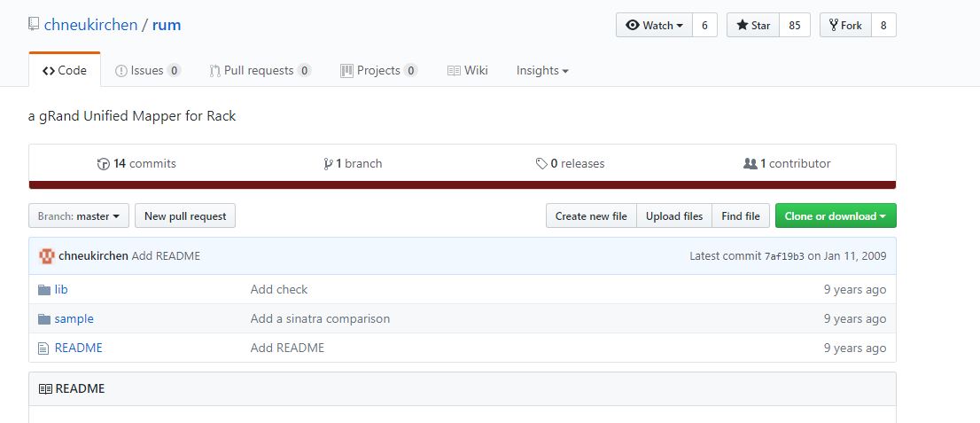Click the New pull request button
Screen dimensions: 980x423
pos(185,215)
